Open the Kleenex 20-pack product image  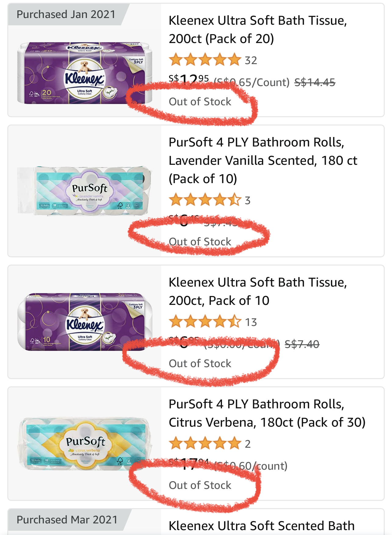point(85,74)
